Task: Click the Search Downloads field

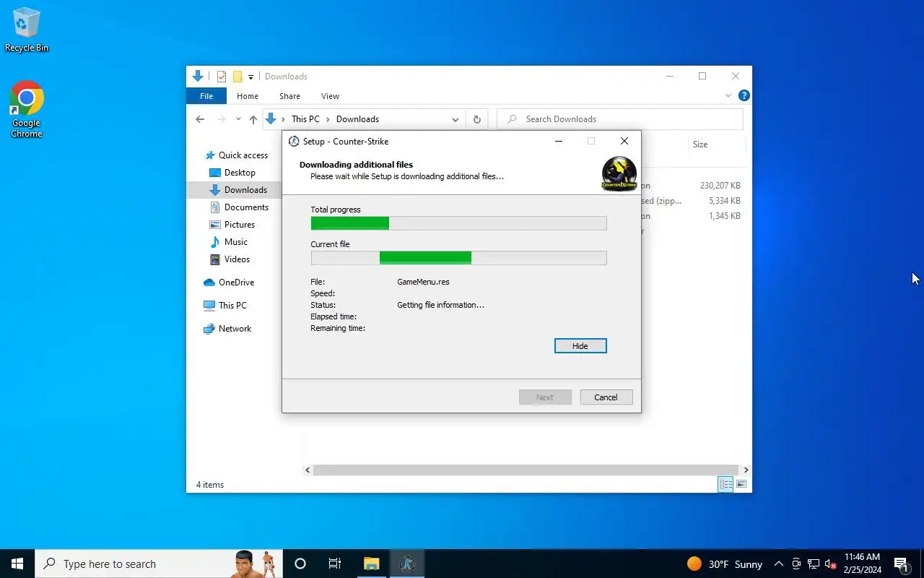Action: [620, 119]
